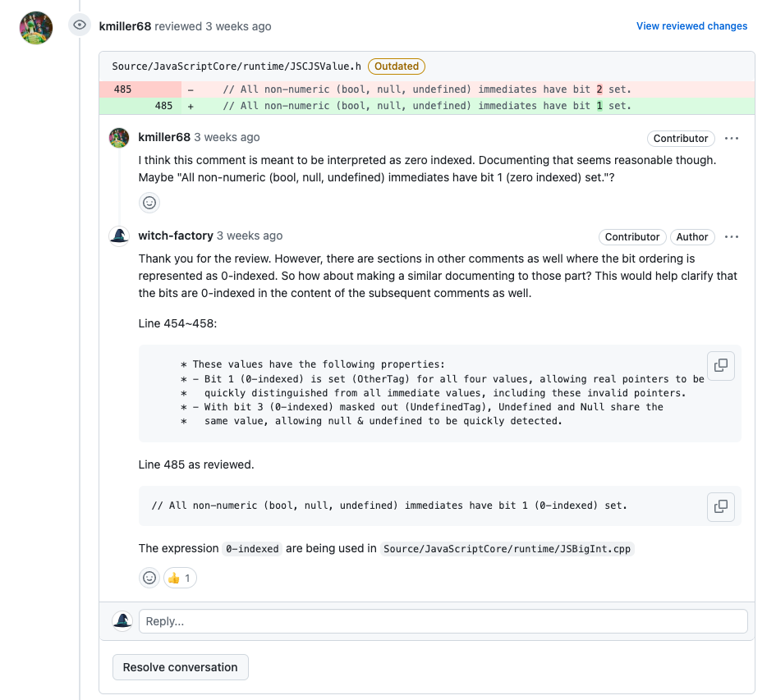Click kmiller68's large profile avatar
Viewport: 776px width, 700px height.
click(x=36, y=28)
